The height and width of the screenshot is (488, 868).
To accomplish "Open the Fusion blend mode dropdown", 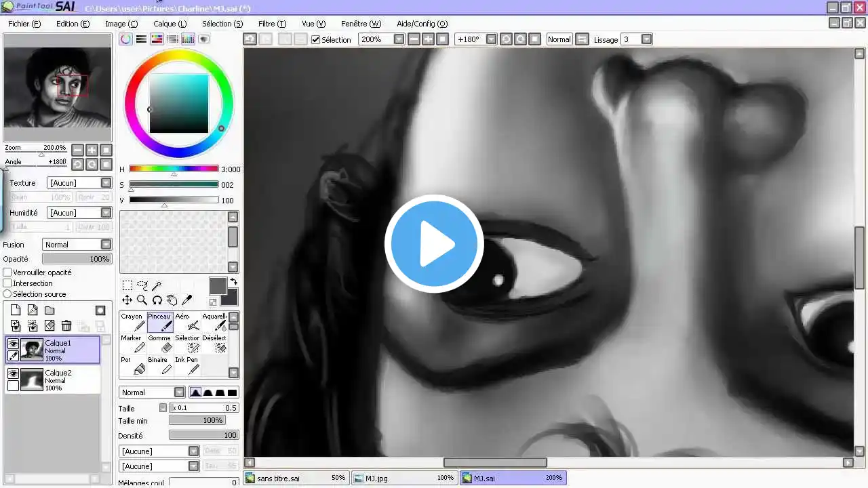I will click(77, 245).
